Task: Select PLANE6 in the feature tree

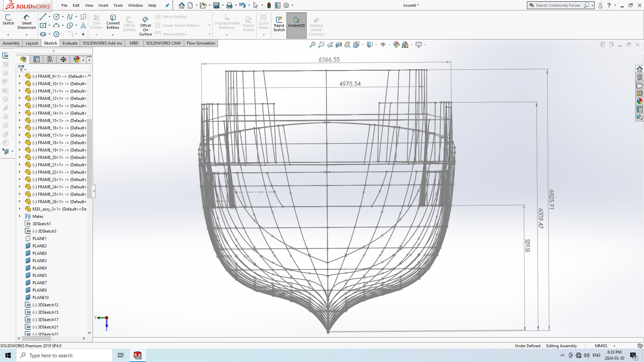Action: pos(40,253)
